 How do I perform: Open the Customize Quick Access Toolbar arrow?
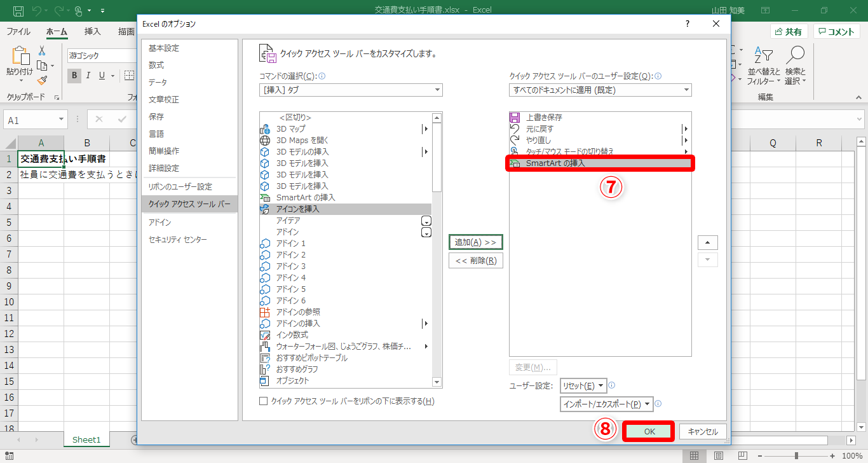(x=102, y=11)
